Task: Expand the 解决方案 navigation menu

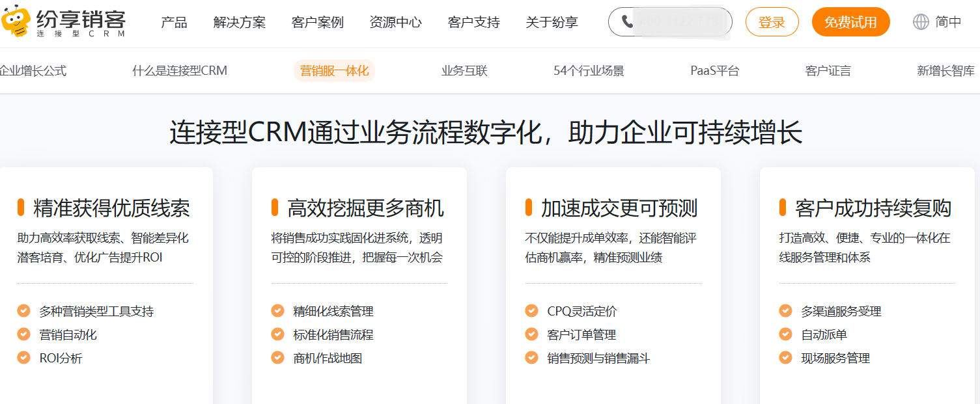Action: click(x=239, y=23)
